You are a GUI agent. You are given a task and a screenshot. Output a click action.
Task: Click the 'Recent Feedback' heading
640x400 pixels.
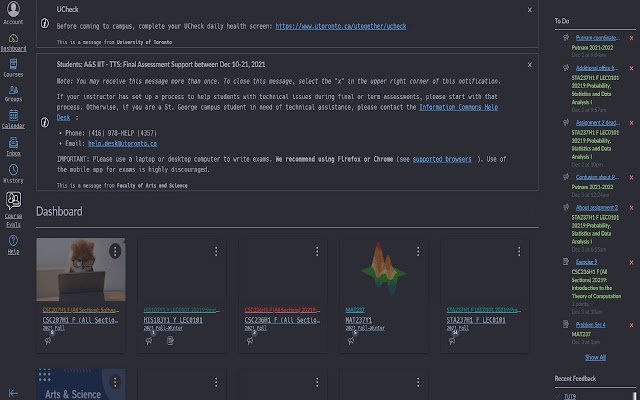575,379
